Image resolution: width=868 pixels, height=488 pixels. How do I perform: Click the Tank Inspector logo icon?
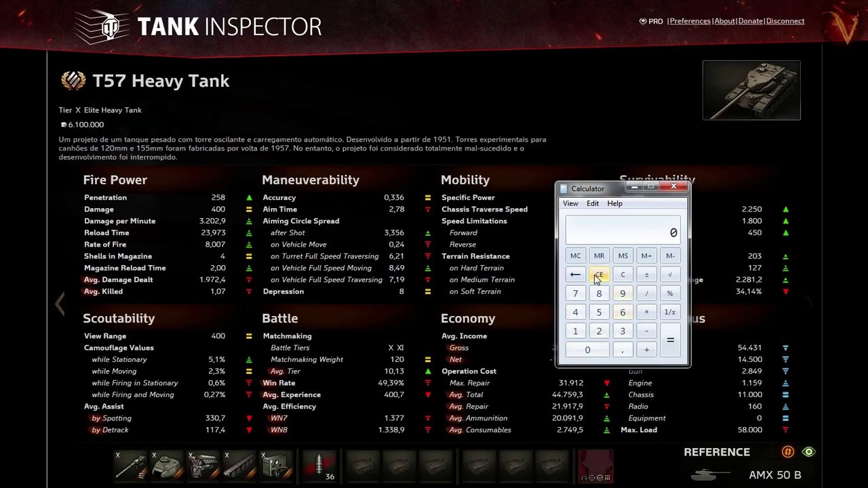(x=102, y=27)
